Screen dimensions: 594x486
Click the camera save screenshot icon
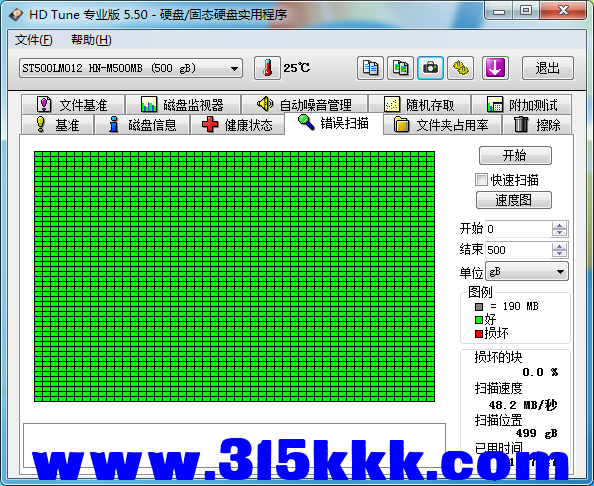click(430, 68)
